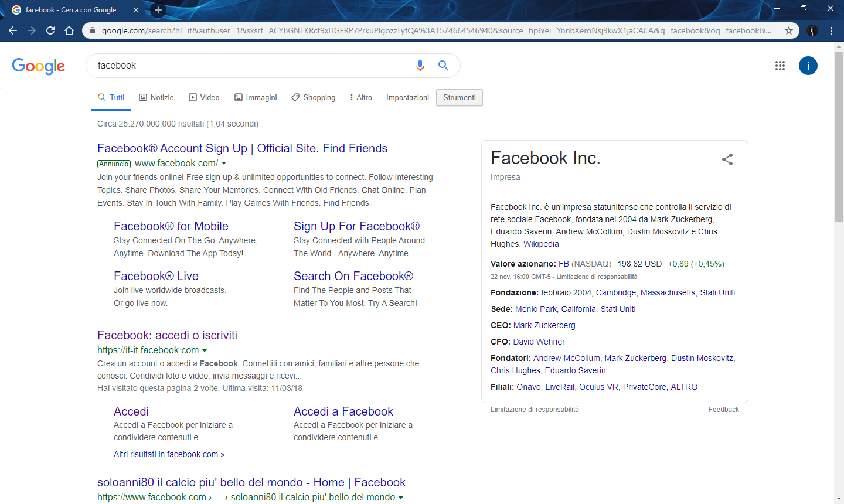
Task: Select the Tutti results tab
Action: (111, 98)
